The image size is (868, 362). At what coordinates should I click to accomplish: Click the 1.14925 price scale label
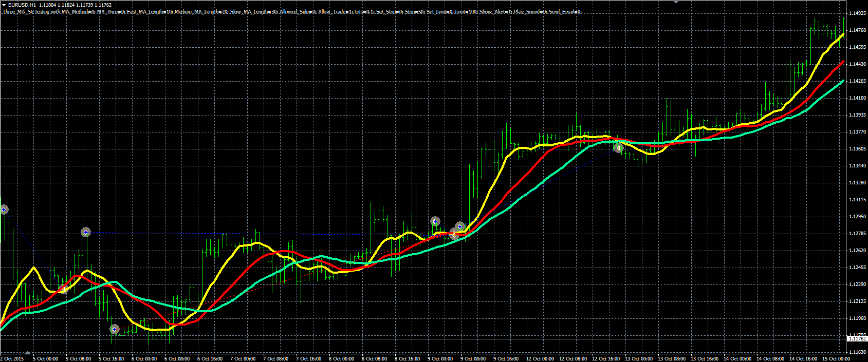[x=858, y=13]
